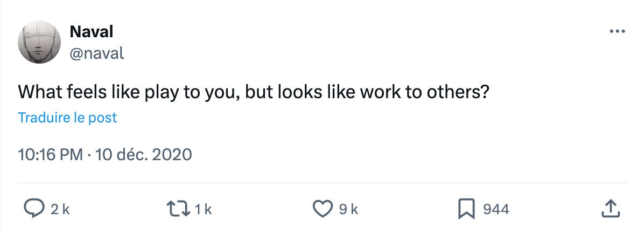Open the Naval display name link
The width and height of the screenshot is (644, 233).
pos(91,32)
